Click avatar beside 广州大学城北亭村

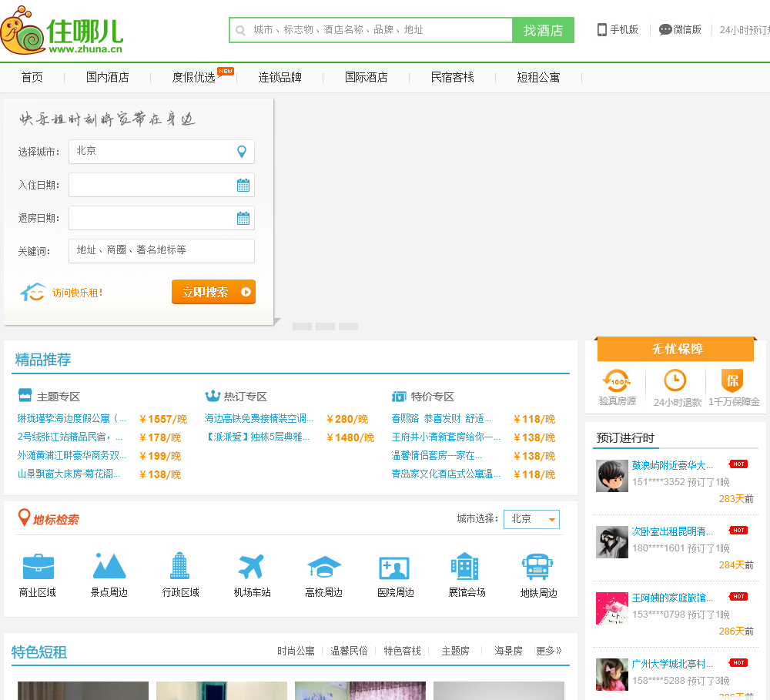(x=612, y=675)
